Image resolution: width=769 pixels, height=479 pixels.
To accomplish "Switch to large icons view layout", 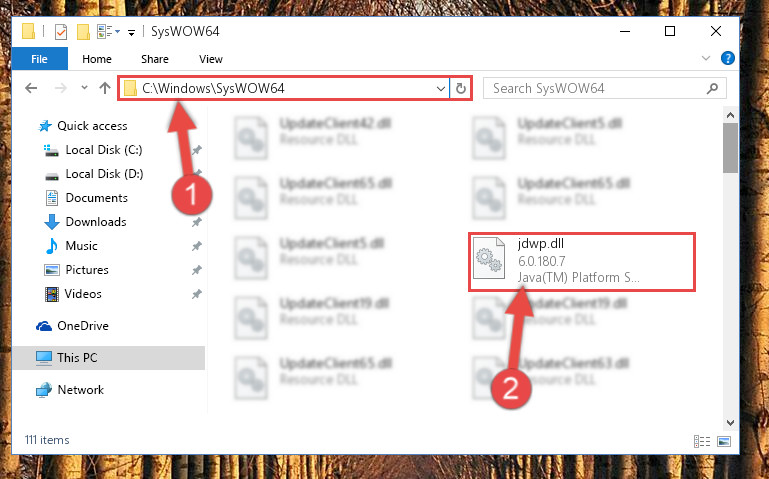I will coord(724,441).
